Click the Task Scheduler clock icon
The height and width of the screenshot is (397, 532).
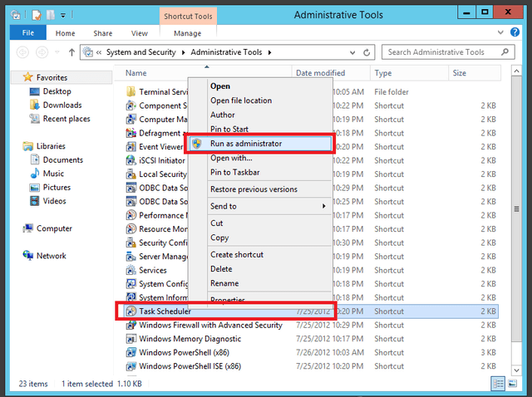131,311
